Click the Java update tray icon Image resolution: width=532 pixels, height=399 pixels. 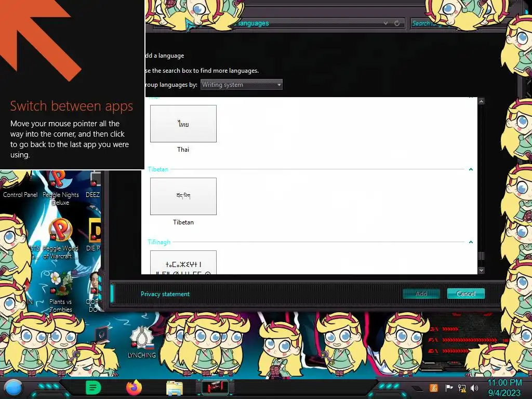(x=434, y=388)
